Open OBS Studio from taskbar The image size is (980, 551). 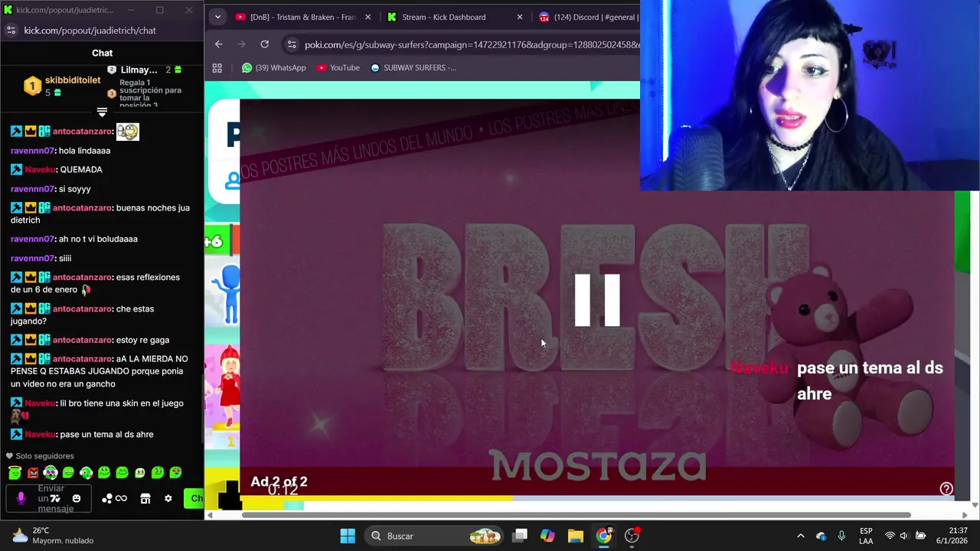coord(632,536)
